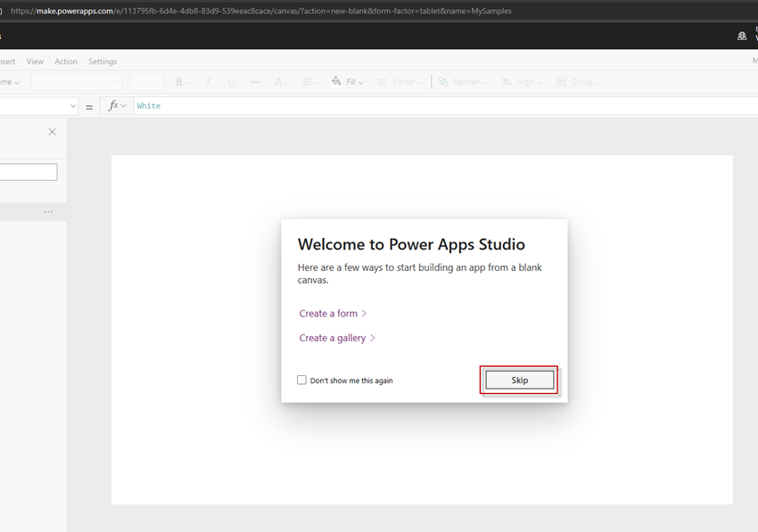Click the Skip button in the welcome dialog
Viewport: 758px width, 532px height.
519,379
